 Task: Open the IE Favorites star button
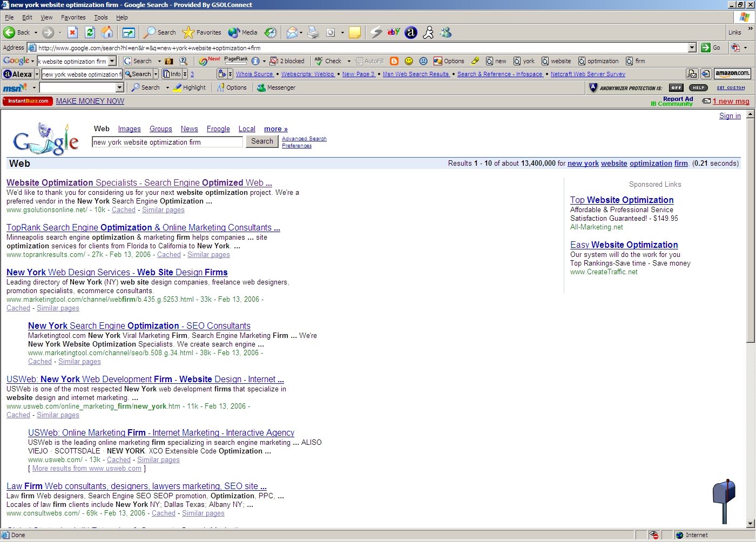[x=202, y=32]
